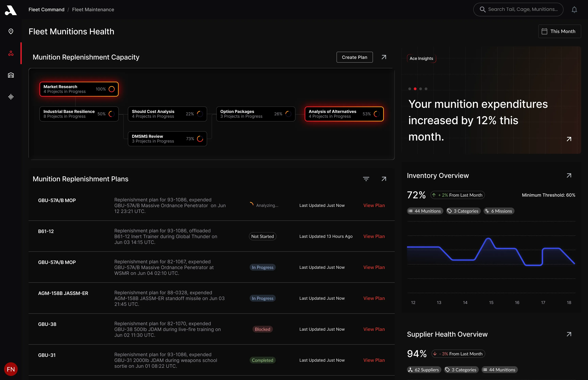Click the 6 Missions chip
The width and height of the screenshot is (588, 380).
point(499,211)
